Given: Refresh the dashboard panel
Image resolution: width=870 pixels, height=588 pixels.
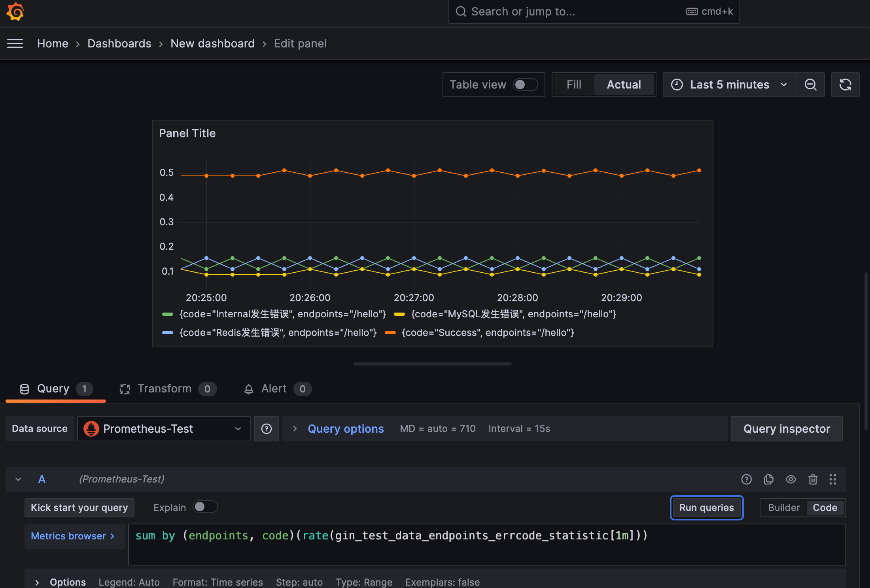Looking at the screenshot, I should pos(845,85).
